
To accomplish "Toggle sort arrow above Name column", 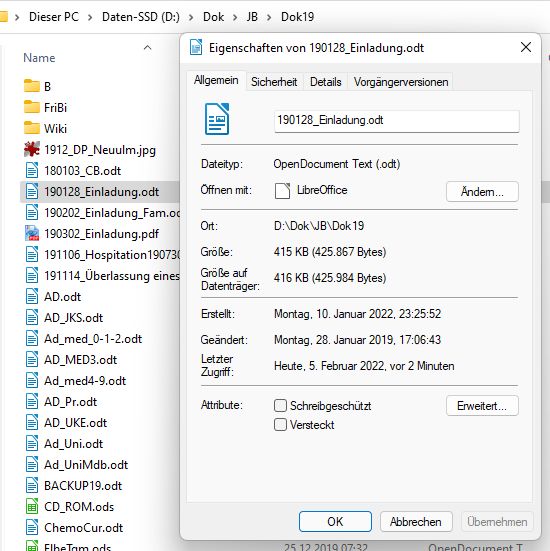I will click(x=148, y=47).
